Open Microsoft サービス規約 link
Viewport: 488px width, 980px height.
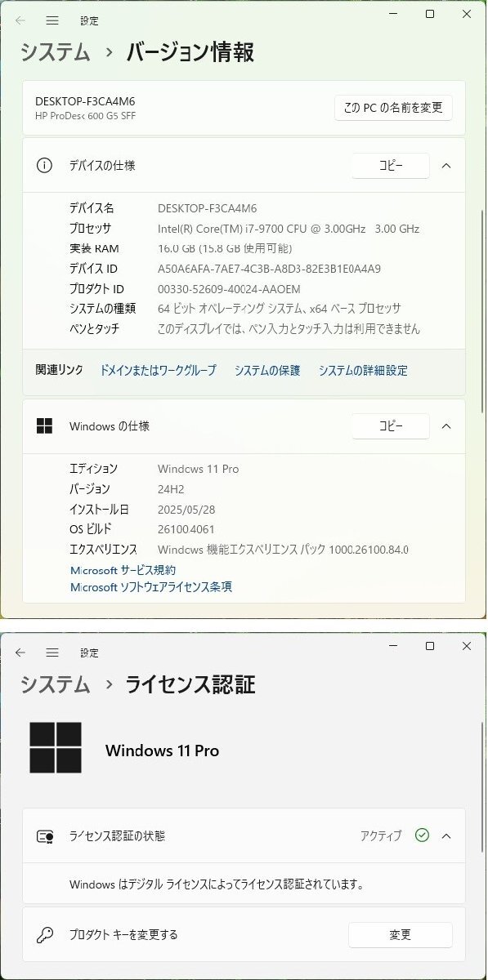(x=123, y=570)
